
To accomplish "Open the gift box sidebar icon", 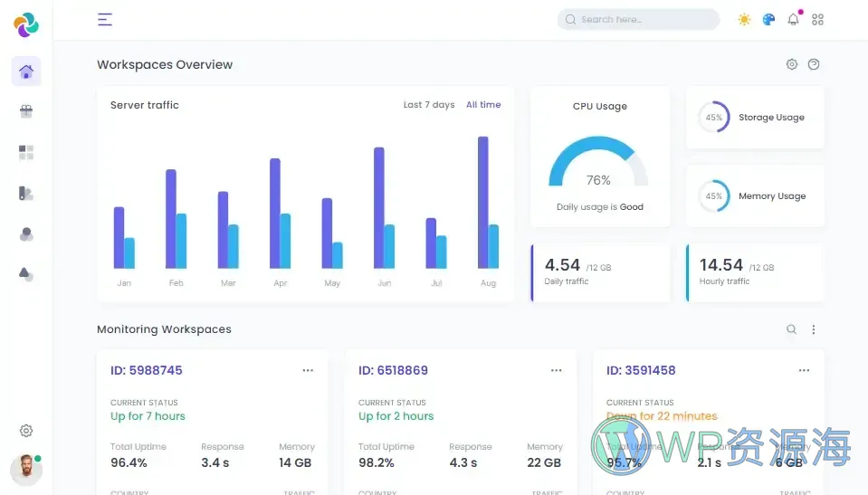I will pos(26,111).
